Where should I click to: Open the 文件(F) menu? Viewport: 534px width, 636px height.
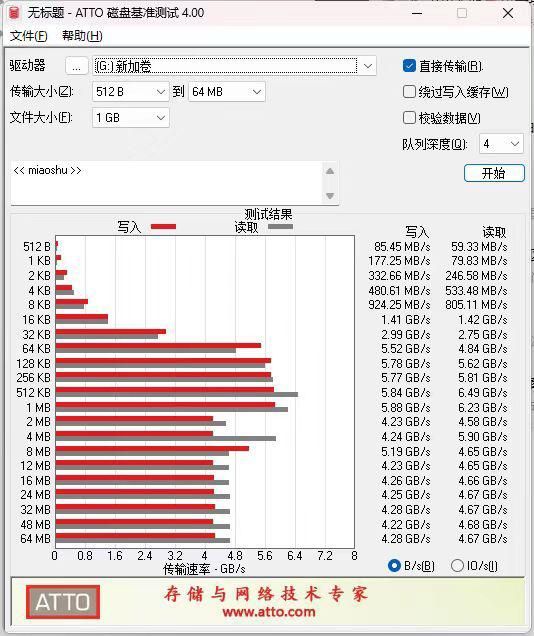coord(28,36)
